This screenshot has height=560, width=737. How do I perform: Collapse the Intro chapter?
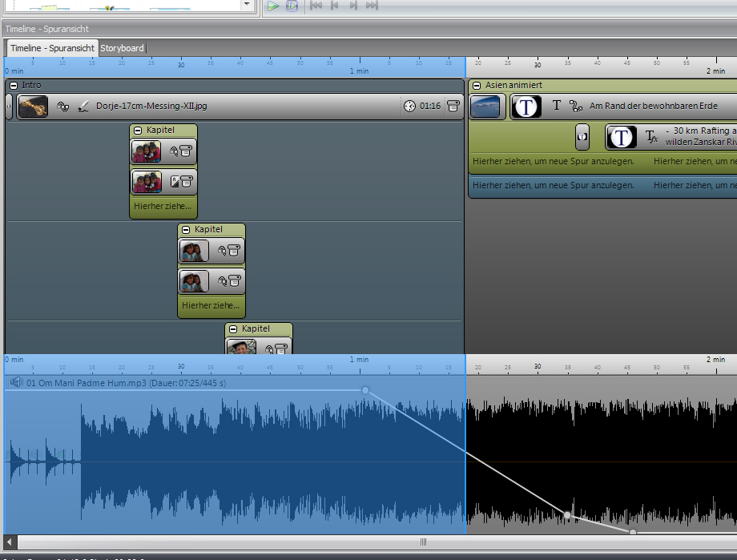point(14,85)
